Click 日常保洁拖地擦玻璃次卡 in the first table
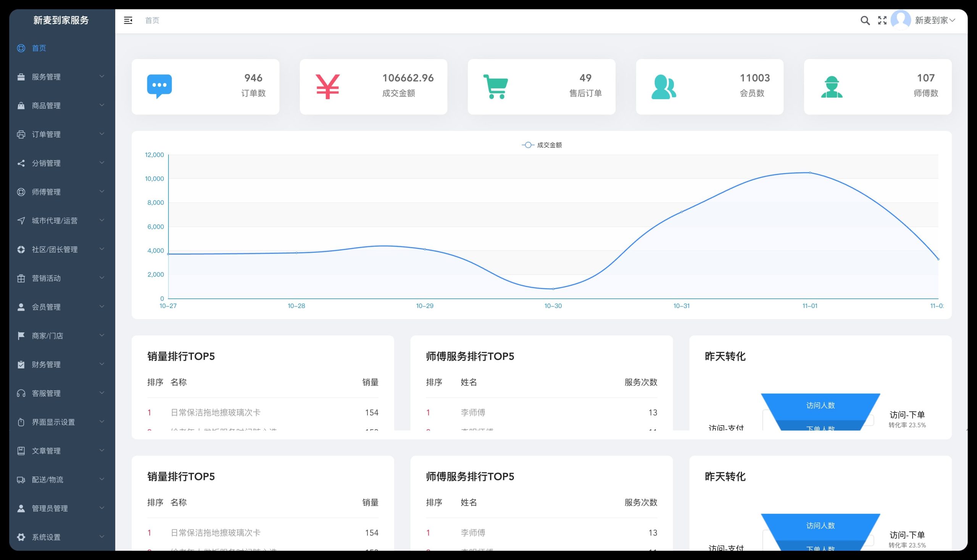Viewport: 977px width, 560px height. [x=215, y=412]
